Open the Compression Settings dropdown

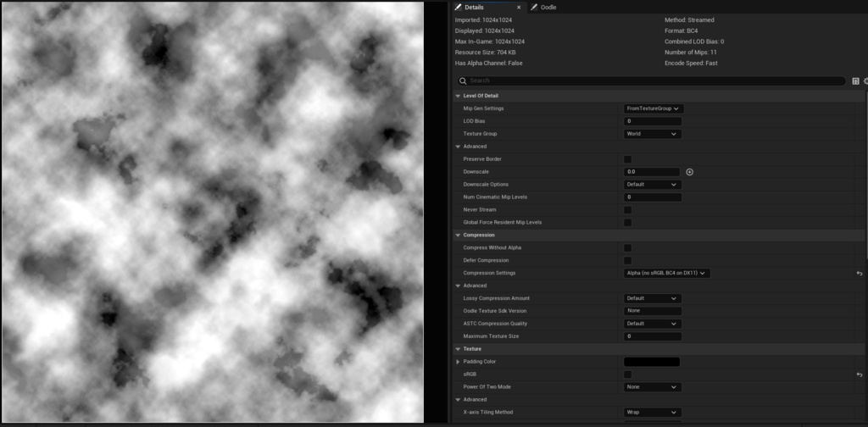[x=666, y=274]
